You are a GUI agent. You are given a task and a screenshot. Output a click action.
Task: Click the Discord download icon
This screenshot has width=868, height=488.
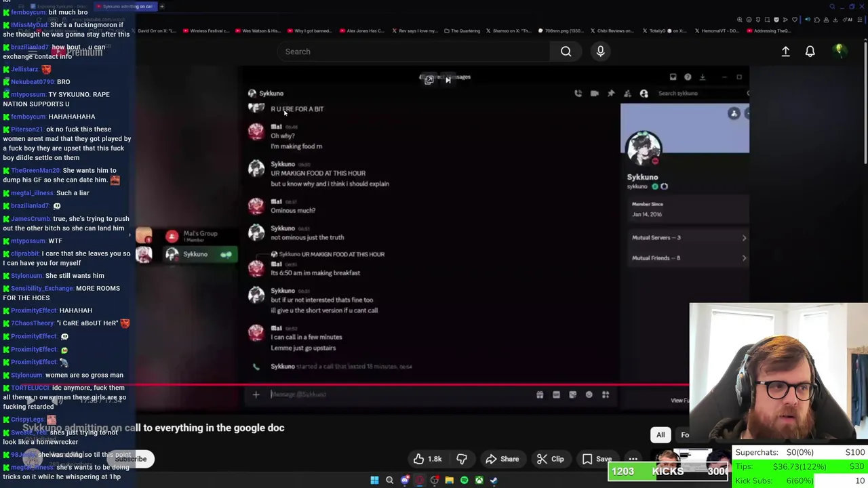click(x=703, y=77)
